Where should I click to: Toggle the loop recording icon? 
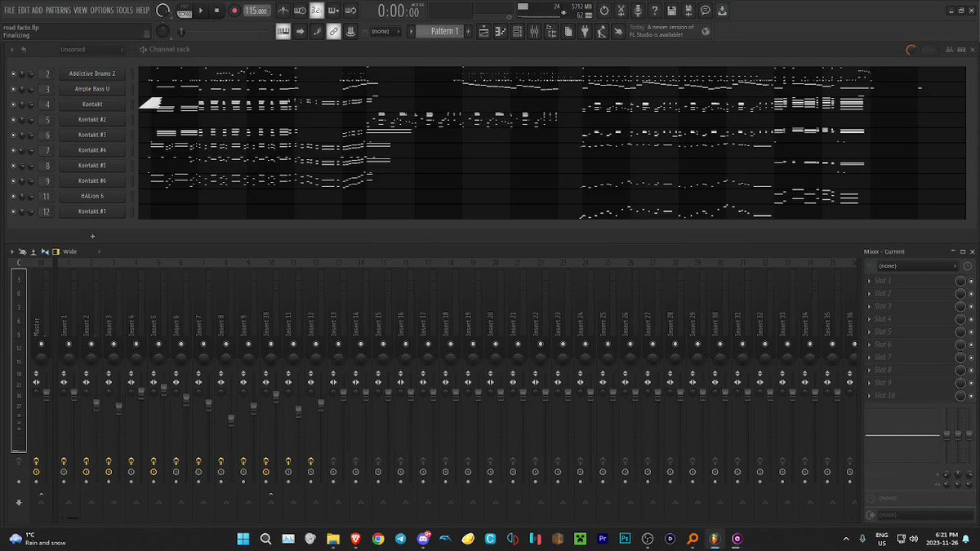point(350,11)
